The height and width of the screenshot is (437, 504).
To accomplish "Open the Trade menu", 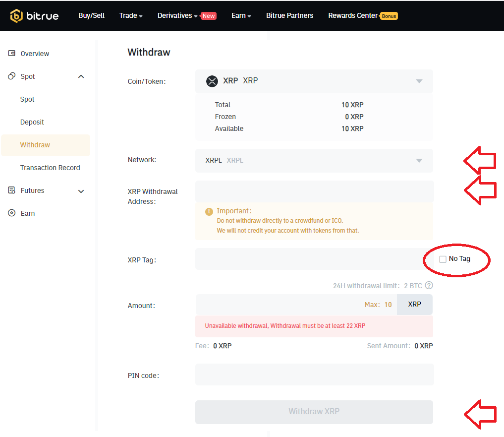I will click(130, 15).
